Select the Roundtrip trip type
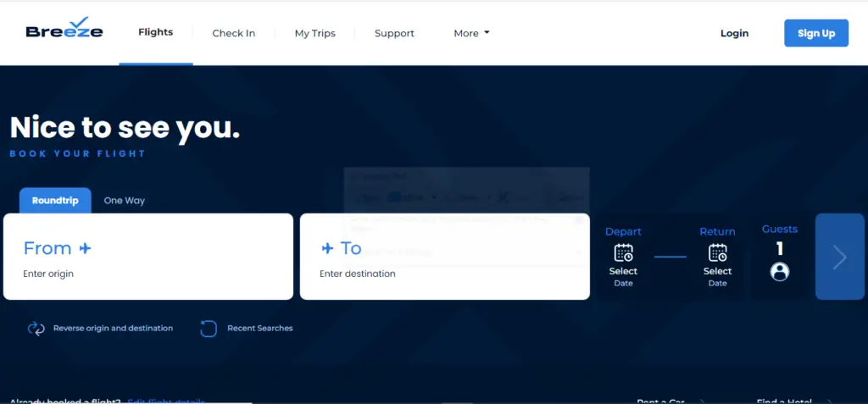Image resolution: width=868 pixels, height=404 pixels. coord(55,201)
